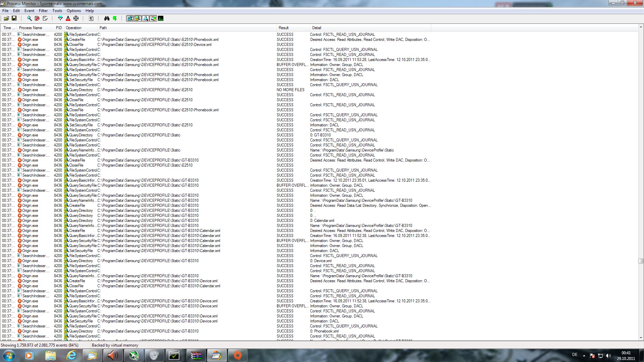The height and width of the screenshot is (362, 644).
Task: Click the Path column header
Action: point(187,28)
